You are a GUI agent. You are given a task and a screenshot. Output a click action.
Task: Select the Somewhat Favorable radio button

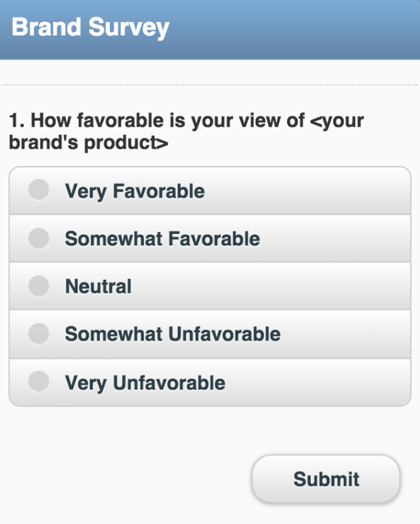(39, 238)
